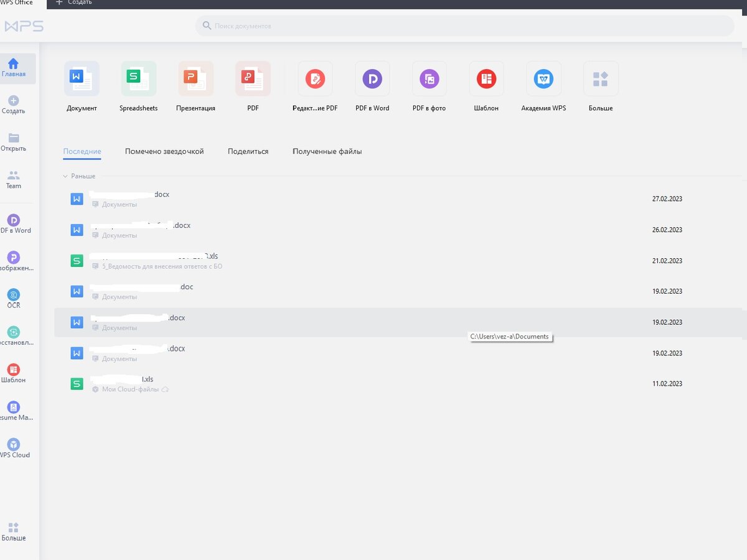This screenshot has width=747, height=560.
Task: Open WPS Cloud from sidebar
Action: pos(13,447)
